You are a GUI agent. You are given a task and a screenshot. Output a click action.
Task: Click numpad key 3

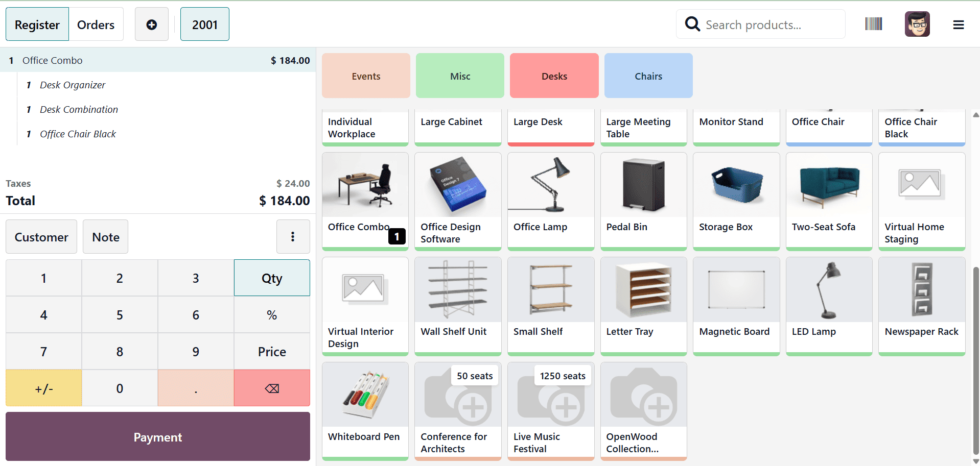196,278
